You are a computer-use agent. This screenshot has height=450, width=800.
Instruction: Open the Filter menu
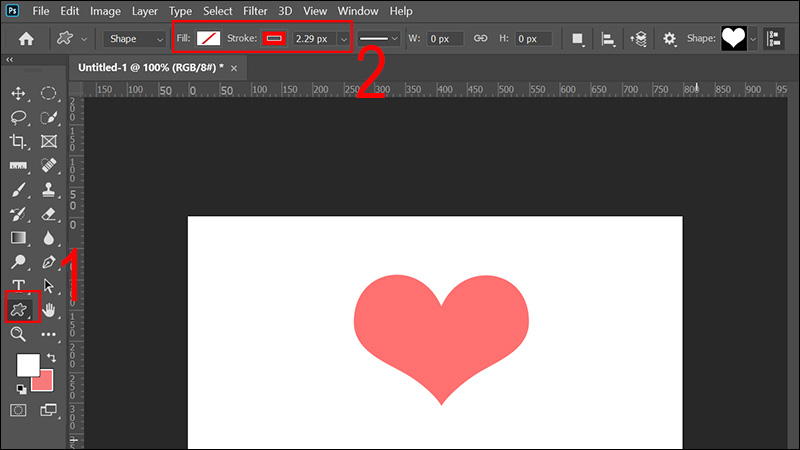click(x=255, y=11)
